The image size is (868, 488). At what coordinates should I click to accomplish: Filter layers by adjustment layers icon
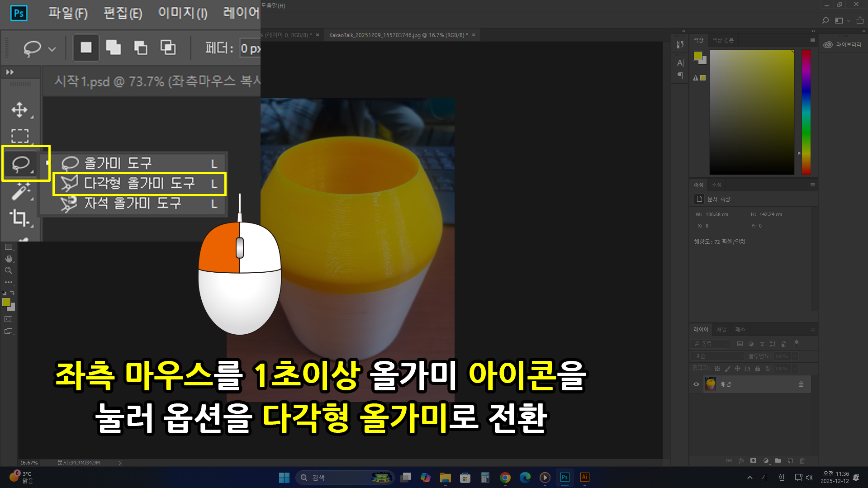click(x=751, y=344)
